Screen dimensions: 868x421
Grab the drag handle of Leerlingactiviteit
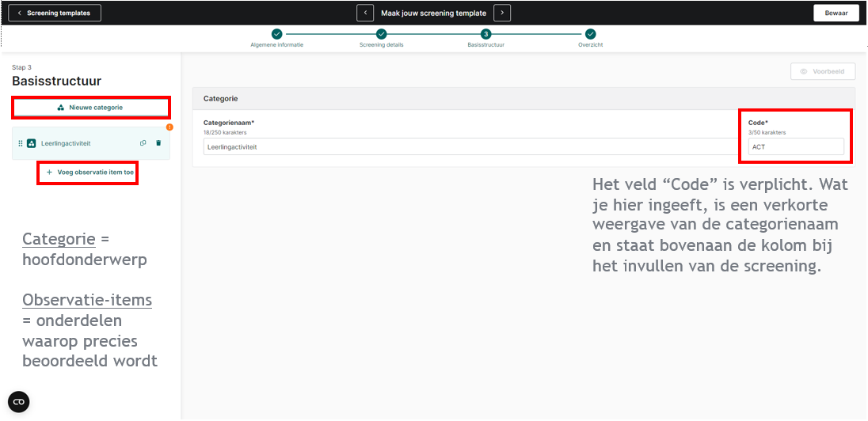pos(21,143)
